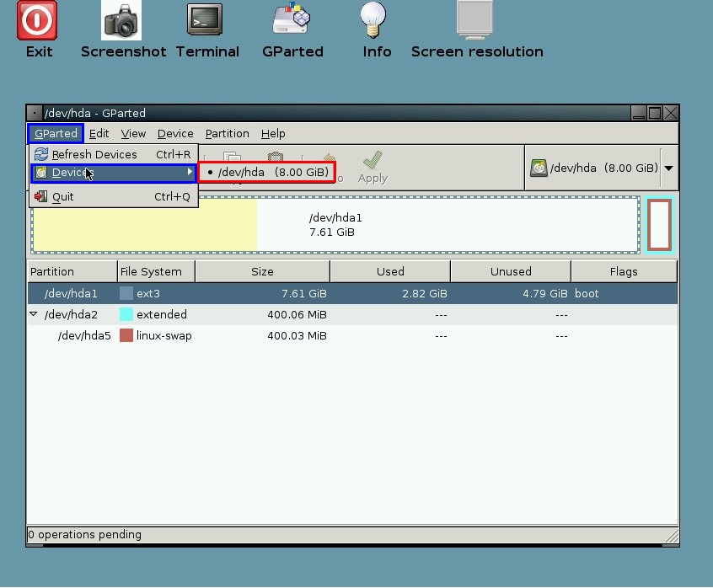Click the ext3 color swatch
Screen dimensions: 713x588
(x=126, y=293)
